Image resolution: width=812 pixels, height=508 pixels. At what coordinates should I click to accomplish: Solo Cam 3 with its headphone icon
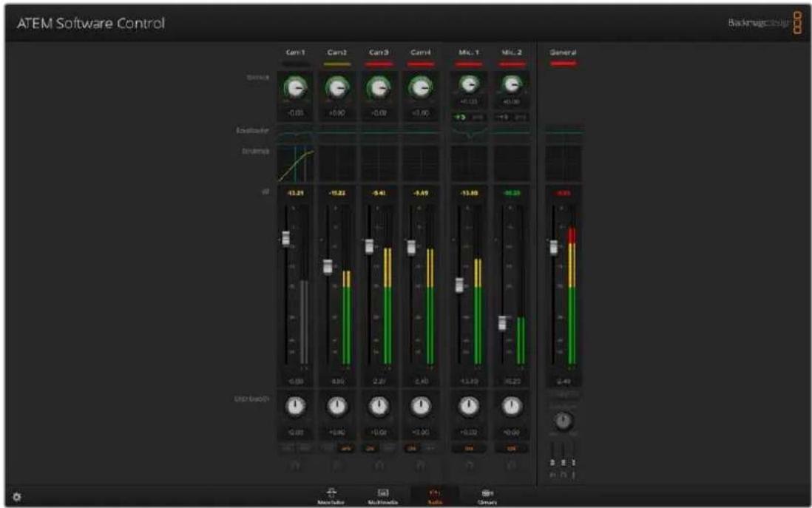(x=379, y=466)
